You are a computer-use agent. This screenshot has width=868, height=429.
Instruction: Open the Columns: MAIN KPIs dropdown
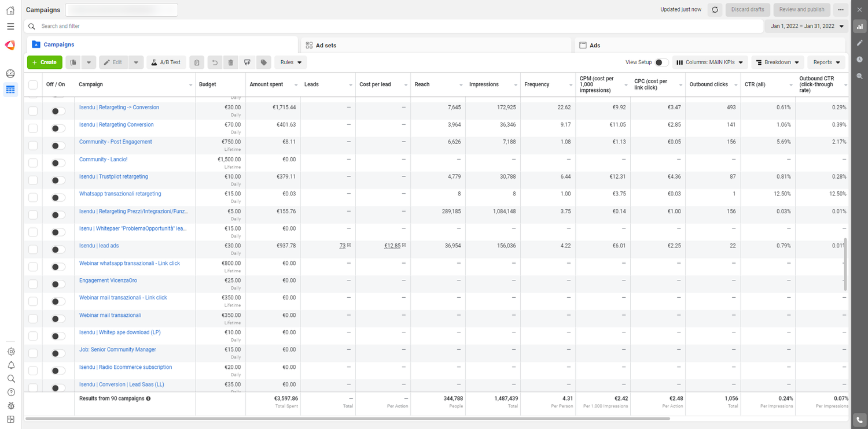(x=710, y=62)
